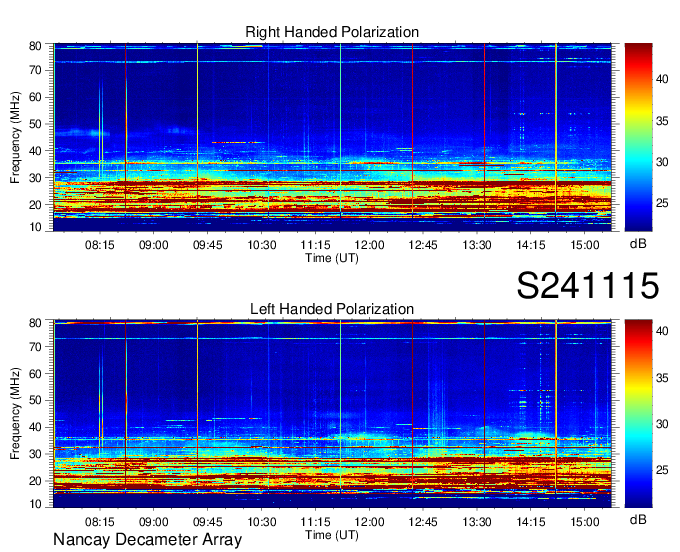Click 08:15 tick on Left Handed time axis
680x552 pixels.
[100, 522]
